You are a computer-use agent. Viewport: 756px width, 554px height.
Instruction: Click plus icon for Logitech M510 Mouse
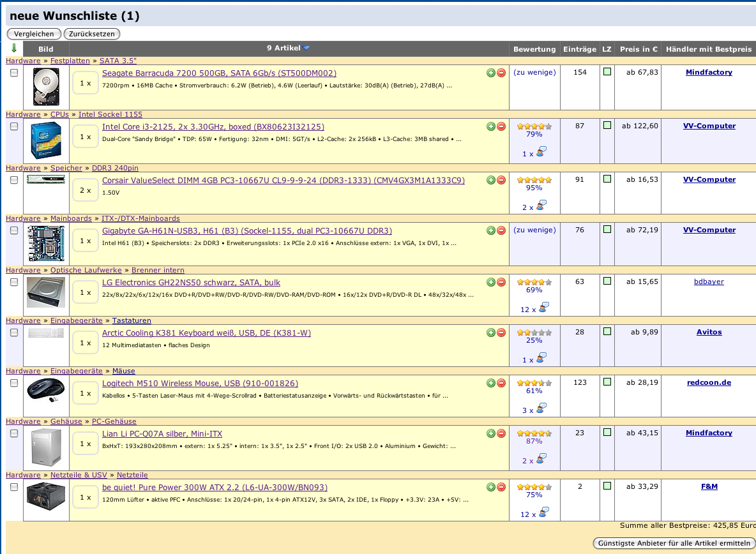coord(491,383)
